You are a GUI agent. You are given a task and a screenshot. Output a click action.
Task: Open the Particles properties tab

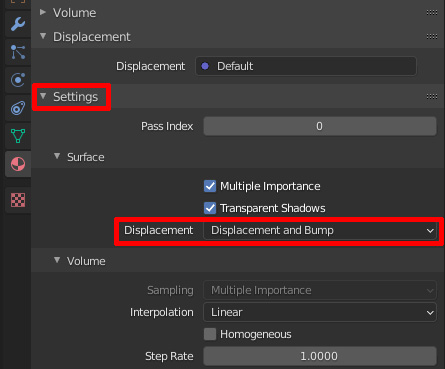coord(18,52)
